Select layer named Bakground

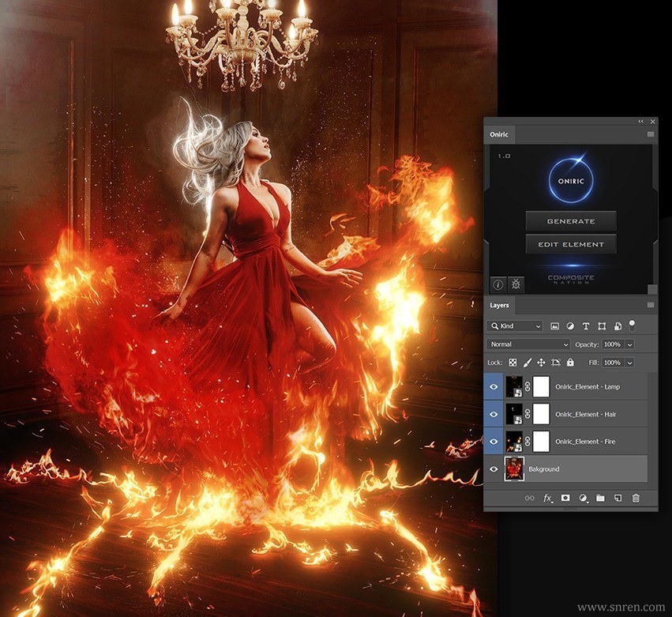[544, 469]
